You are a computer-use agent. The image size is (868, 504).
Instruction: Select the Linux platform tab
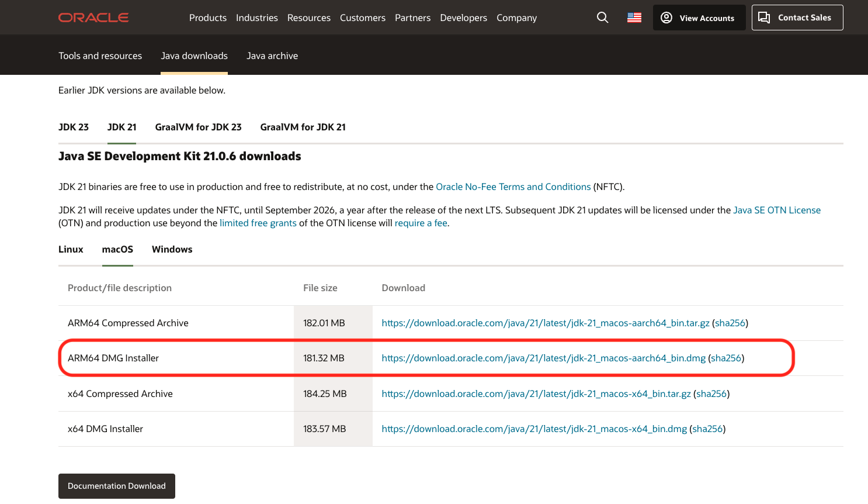pos(71,249)
